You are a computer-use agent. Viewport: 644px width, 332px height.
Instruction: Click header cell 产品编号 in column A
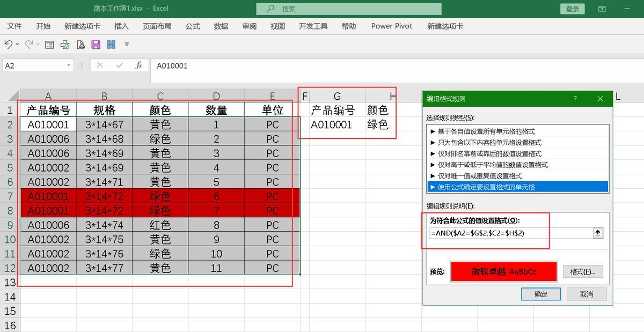tap(48, 110)
